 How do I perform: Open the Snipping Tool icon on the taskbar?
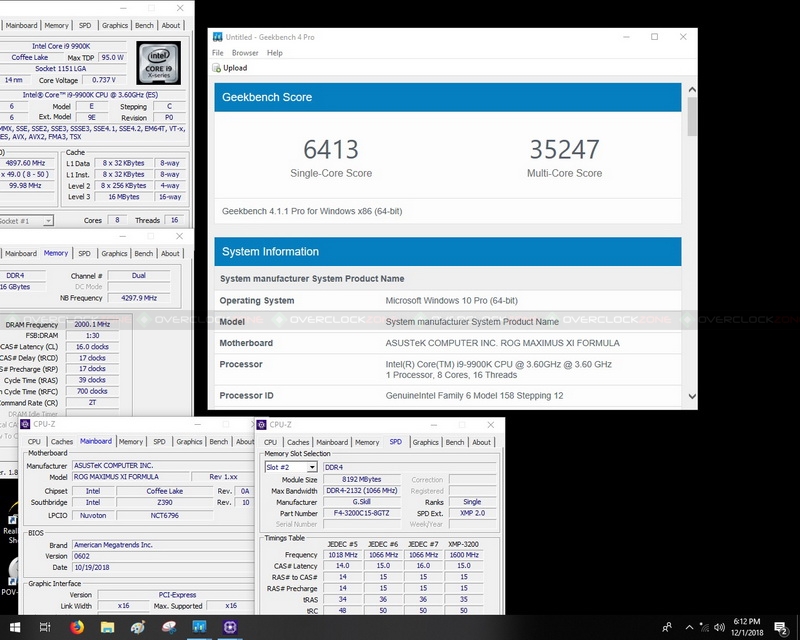tap(169, 627)
